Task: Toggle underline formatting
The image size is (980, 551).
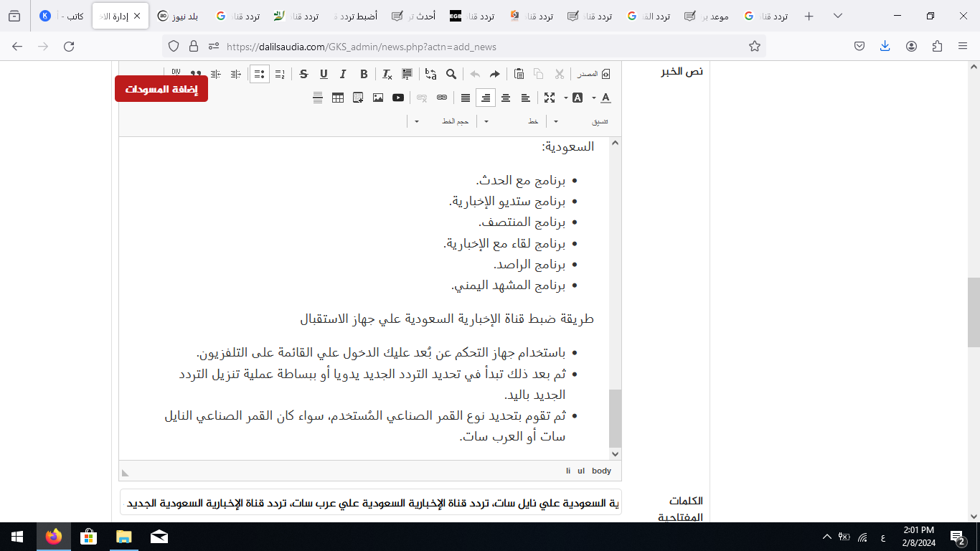Action: click(x=324, y=74)
